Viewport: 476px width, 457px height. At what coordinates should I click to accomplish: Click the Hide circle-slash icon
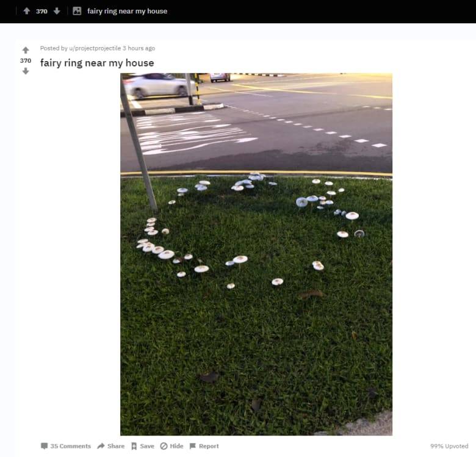[x=164, y=446]
